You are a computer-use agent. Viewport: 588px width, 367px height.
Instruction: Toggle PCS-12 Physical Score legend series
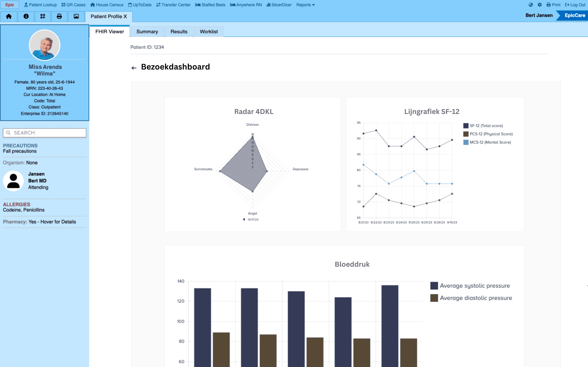point(491,134)
